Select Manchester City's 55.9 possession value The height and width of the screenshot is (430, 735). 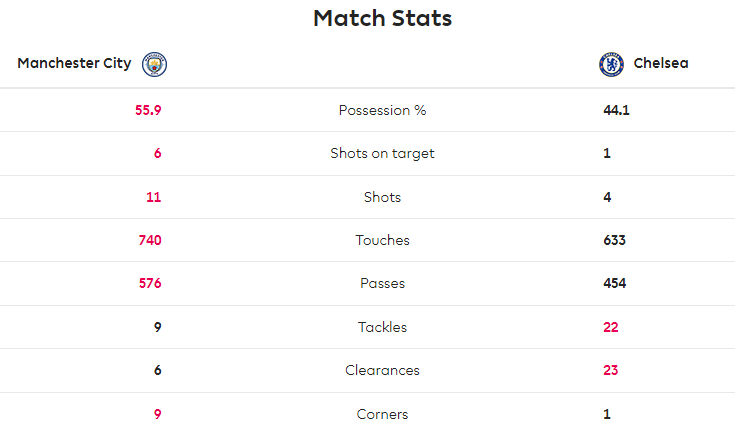tap(148, 110)
